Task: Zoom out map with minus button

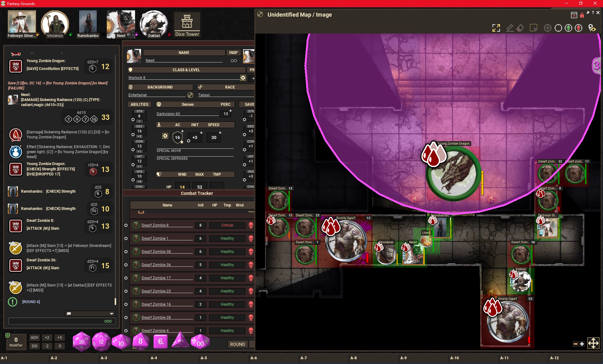Action: coord(576,344)
